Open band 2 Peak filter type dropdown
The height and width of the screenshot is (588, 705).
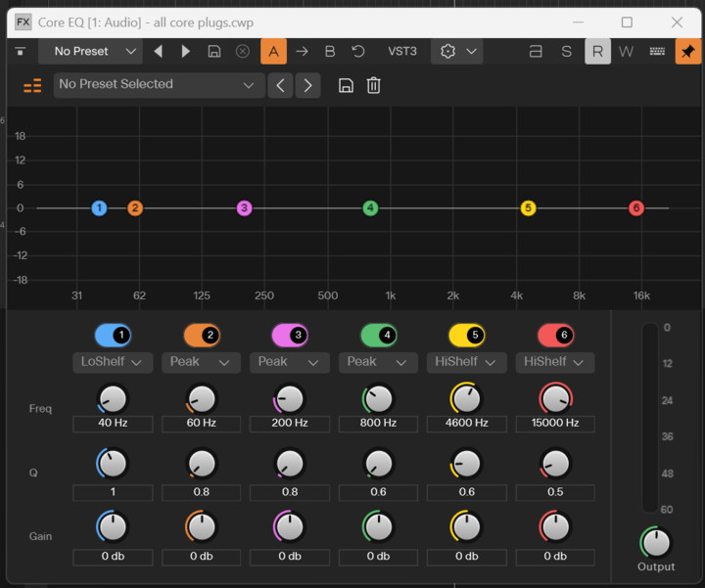point(201,363)
